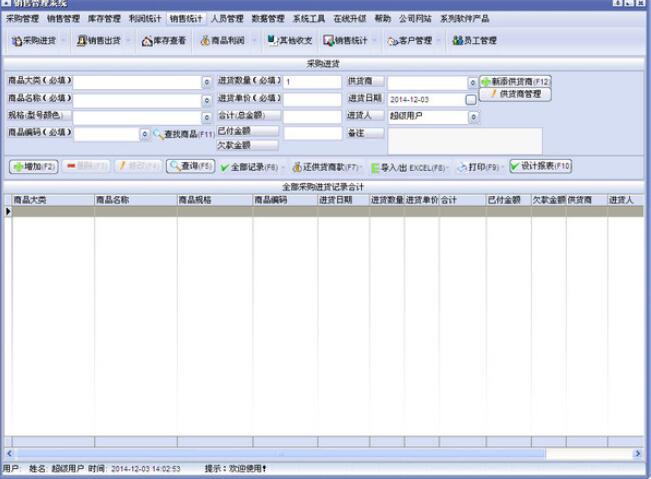Focus the 进货数量 input field
The height and width of the screenshot is (479, 651).
coord(312,82)
